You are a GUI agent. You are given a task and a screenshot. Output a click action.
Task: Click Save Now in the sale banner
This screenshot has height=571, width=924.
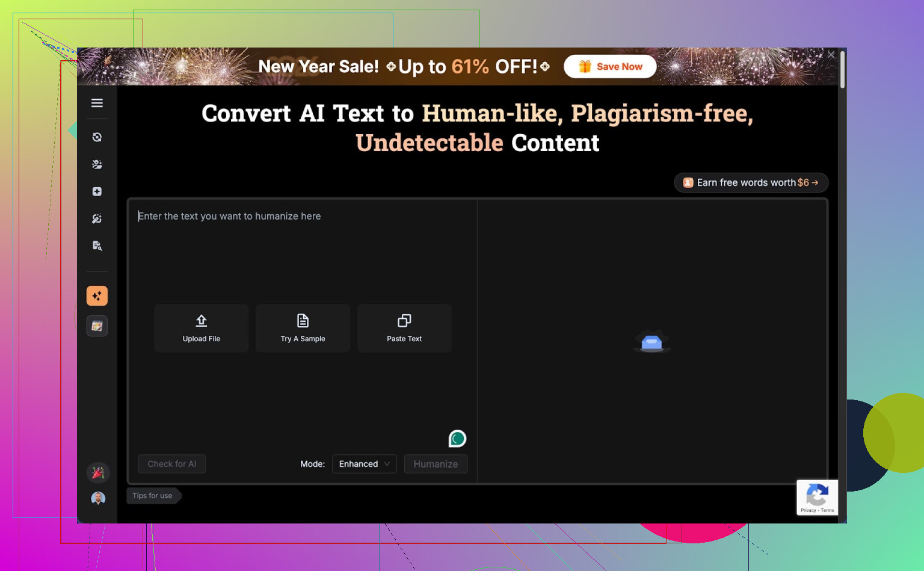[x=610, y=67]
